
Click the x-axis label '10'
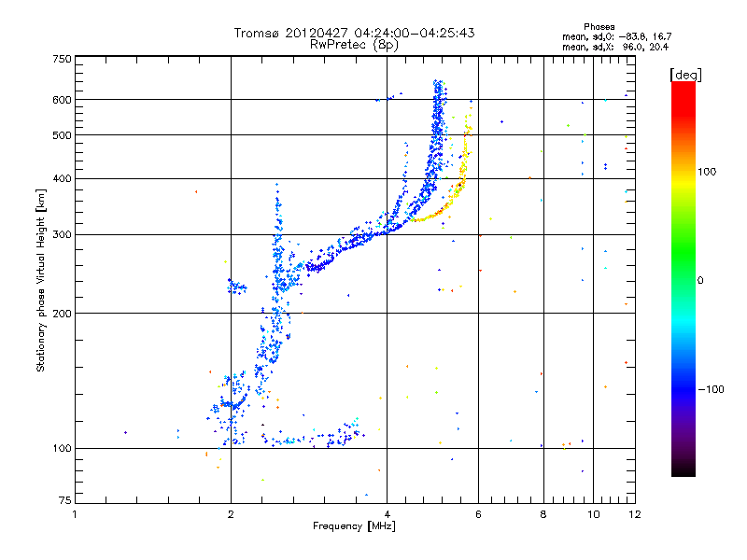594,514
